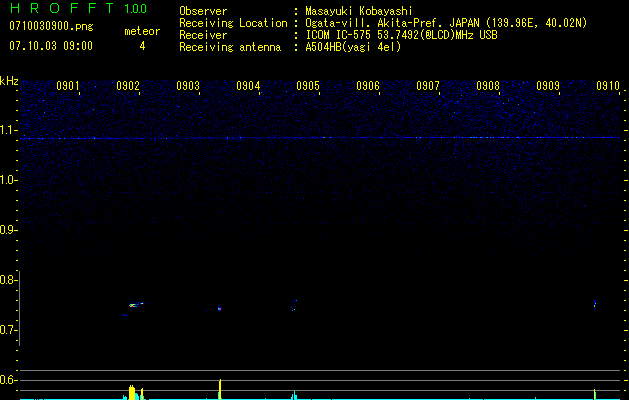Click the date stamp 07.10.03 09:00
The height and width of the screenshot is (400, 629).
[x=51, y=45]
